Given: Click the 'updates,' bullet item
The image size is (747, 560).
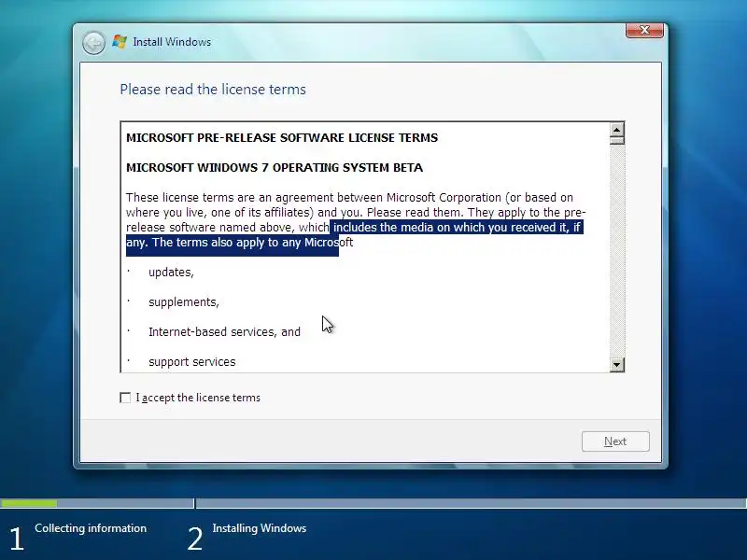Looking at the screenshot, I should point(171,273).
